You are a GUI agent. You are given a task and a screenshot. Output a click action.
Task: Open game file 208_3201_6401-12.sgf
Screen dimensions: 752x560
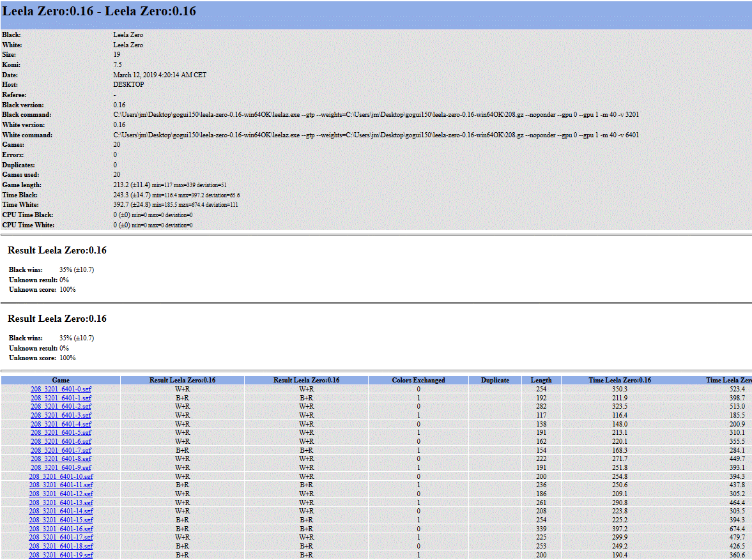[61, 494]
